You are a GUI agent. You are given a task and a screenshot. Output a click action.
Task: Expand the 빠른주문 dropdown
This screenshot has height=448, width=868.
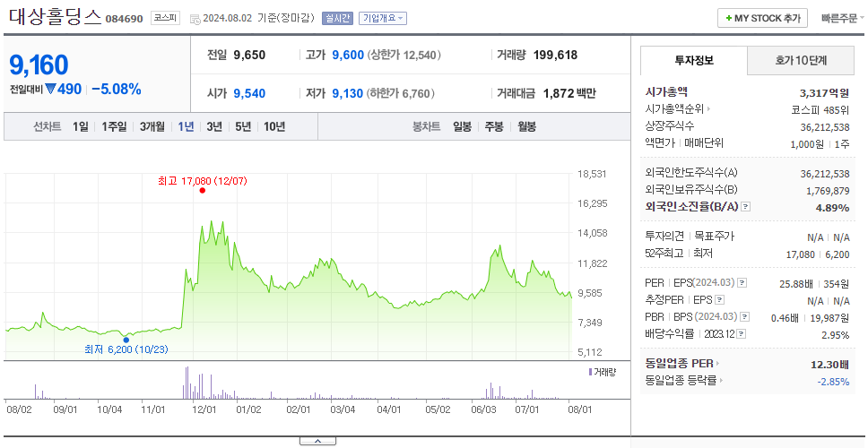pos(843,18)
